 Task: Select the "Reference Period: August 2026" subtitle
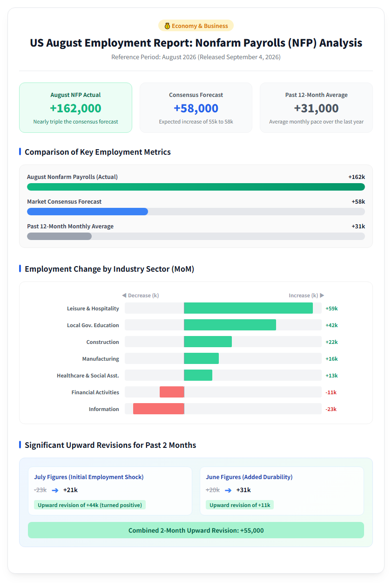pyautogui.click(x=196, y=57)
